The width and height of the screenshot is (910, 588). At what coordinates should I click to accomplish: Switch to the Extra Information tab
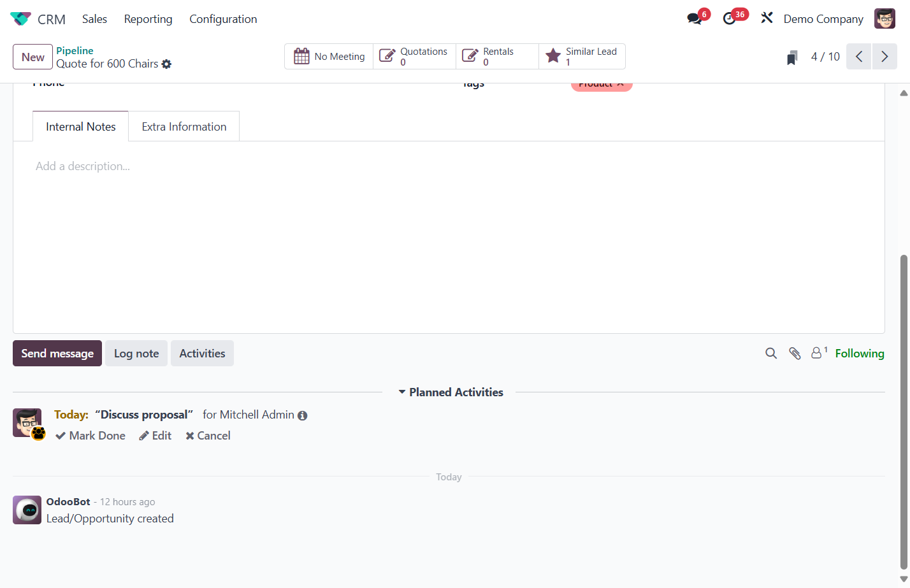(x=184, y=126)
